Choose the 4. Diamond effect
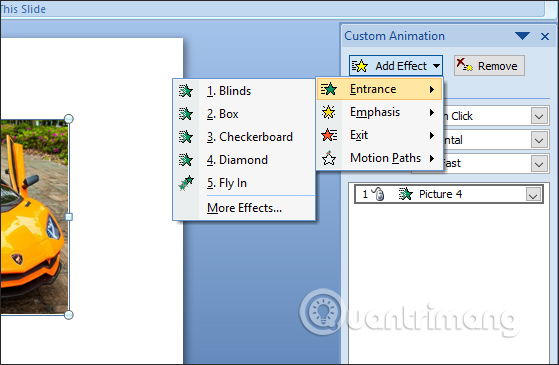 [x=244, y=160]
